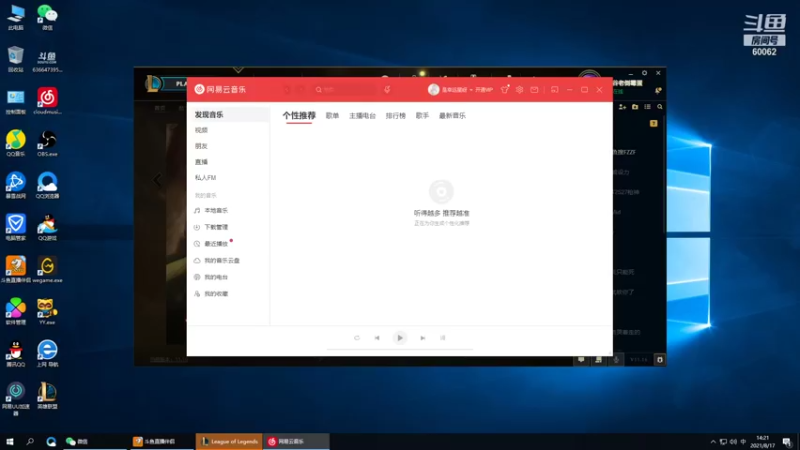Click new folder icon in League friends panel
800x450 pixels.
[x=635, y=107]
